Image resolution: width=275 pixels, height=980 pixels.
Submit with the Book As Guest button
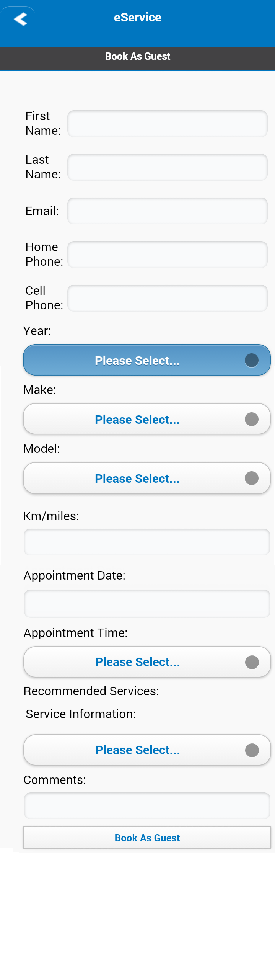point(147,838)
